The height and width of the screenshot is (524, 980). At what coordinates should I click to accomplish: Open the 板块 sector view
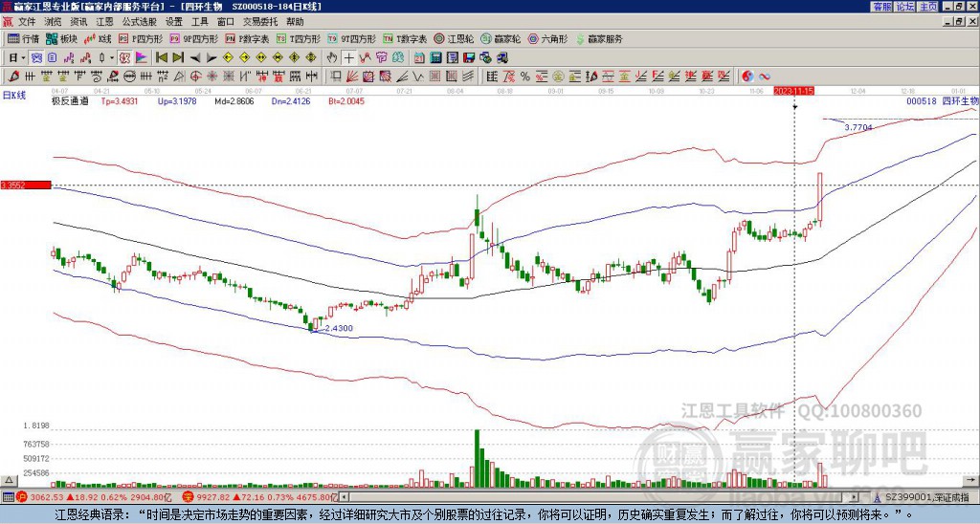point(61,38)
